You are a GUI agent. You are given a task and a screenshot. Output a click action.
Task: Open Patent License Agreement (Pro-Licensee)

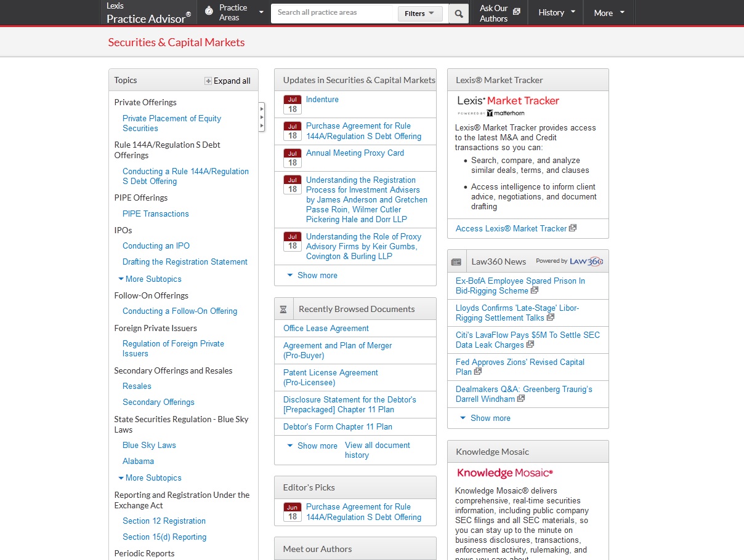pos(331,377)
